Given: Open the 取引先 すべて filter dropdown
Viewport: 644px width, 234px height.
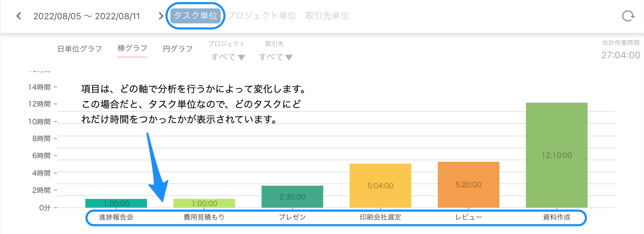Looking at the screenshot, I should click(x=275, y=57).
